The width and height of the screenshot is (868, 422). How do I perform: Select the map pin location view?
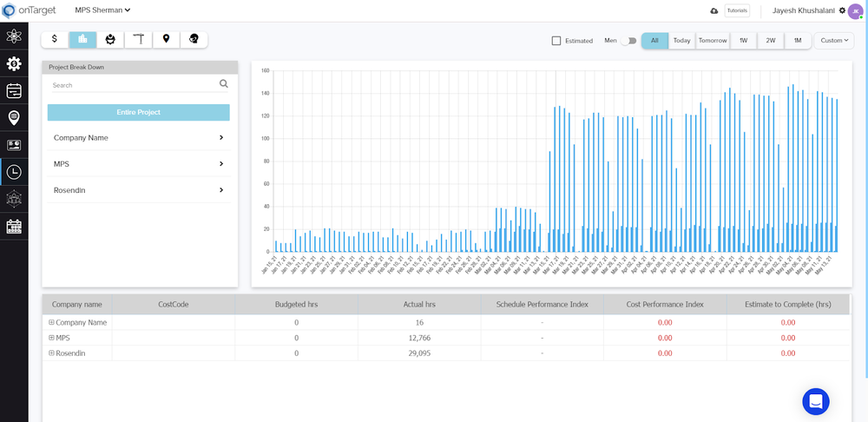pyautogui.click(x=166, y=39)
